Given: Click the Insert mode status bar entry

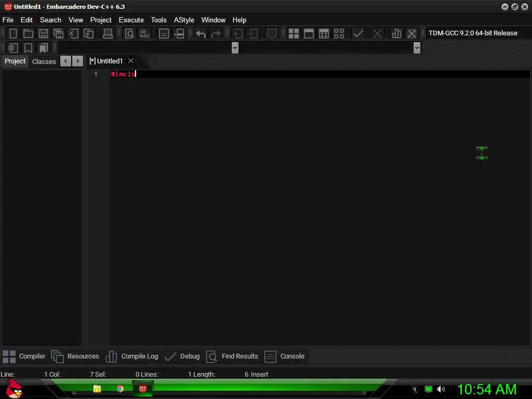Looking at the screenshot, I should click(x=260, y=375).
